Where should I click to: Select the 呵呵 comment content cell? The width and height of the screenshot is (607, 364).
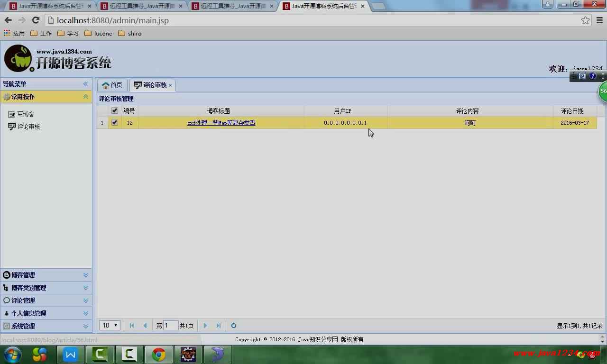coord(470,123)
